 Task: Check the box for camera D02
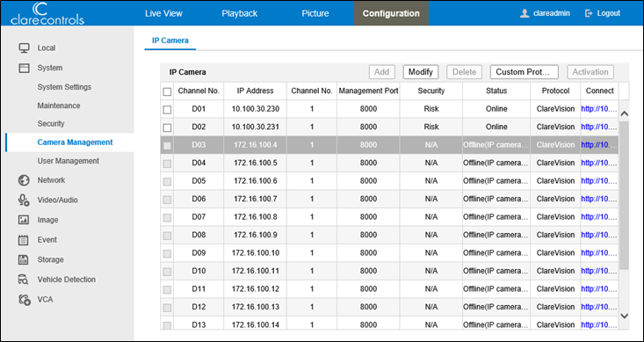click(167, 127)
